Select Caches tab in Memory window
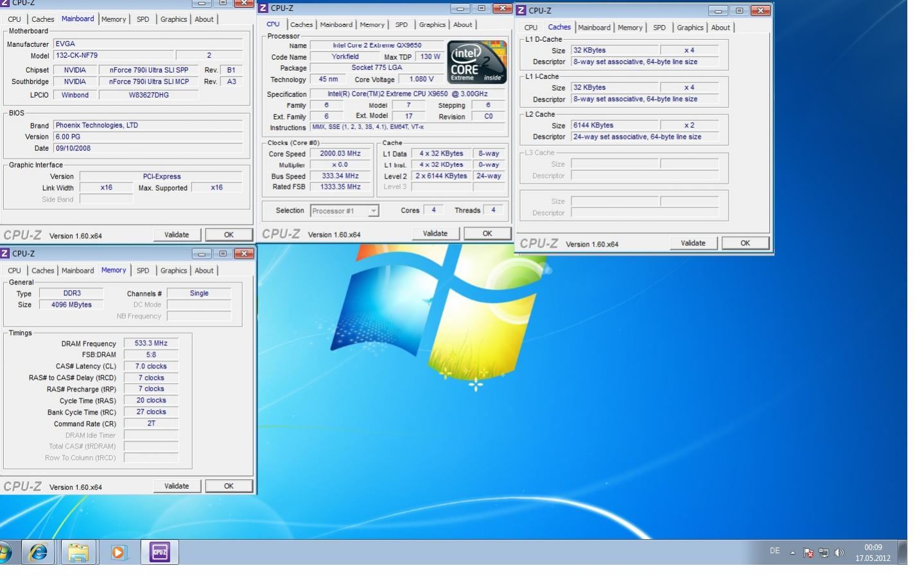 43,271
